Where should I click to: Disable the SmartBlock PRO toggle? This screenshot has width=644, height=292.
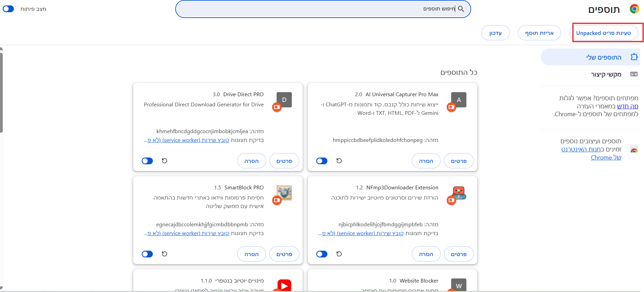147,254
